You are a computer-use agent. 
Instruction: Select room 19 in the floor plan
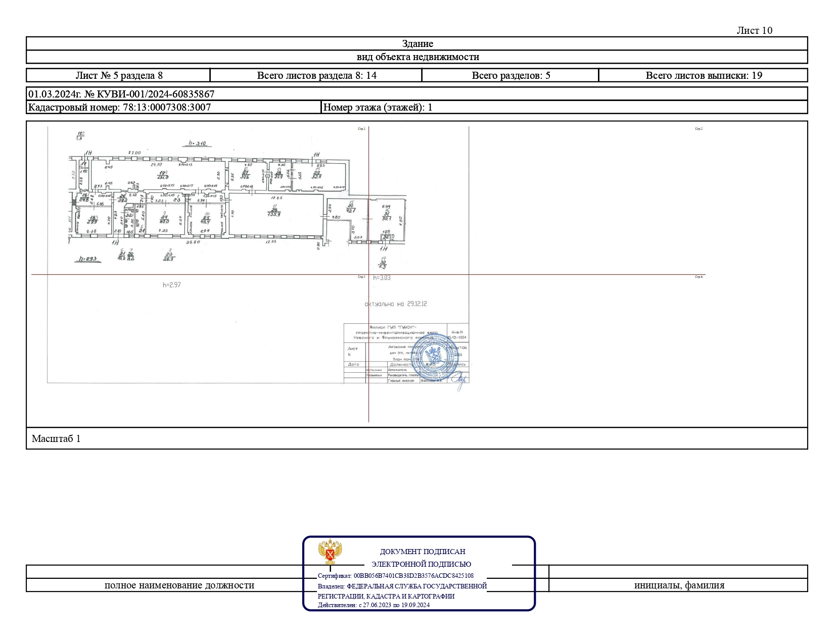tap(162, 175)
